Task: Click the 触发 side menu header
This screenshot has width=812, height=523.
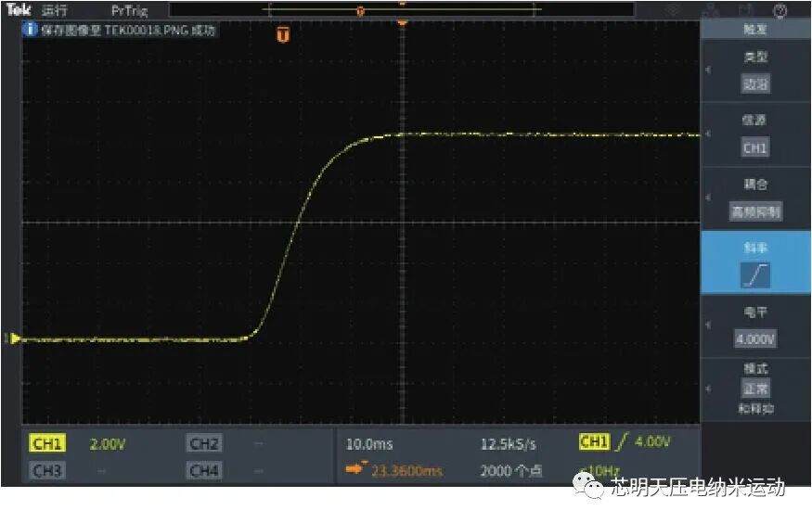Action: click(755, 29)
